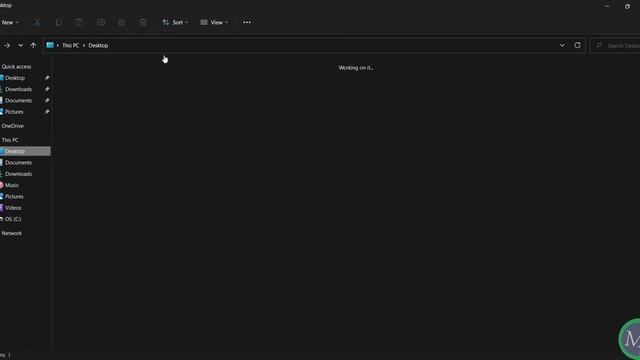Open pinned Desktop under Quick access
640x360 pixels.
(x=15, y=78)
